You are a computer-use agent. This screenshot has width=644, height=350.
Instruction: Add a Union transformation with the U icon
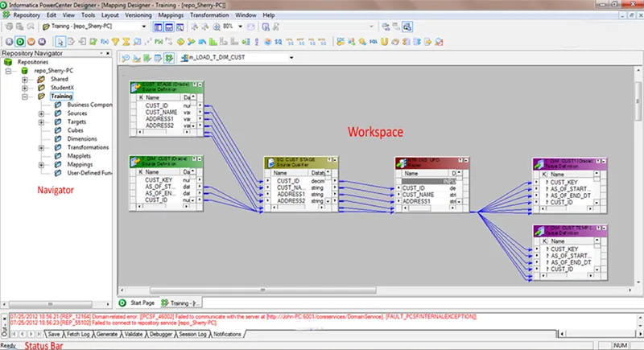tap(385, 42)
